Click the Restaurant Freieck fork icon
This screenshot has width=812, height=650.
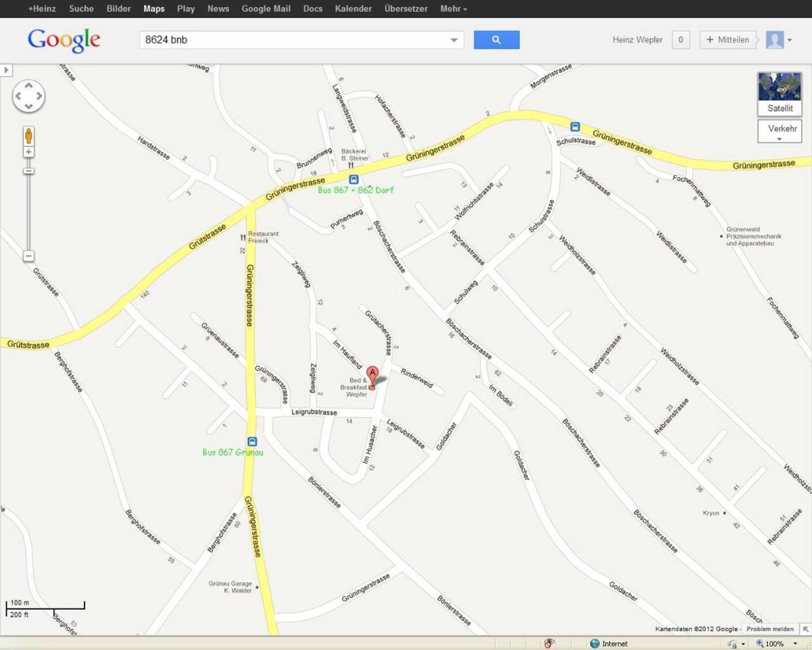point(243,237)
